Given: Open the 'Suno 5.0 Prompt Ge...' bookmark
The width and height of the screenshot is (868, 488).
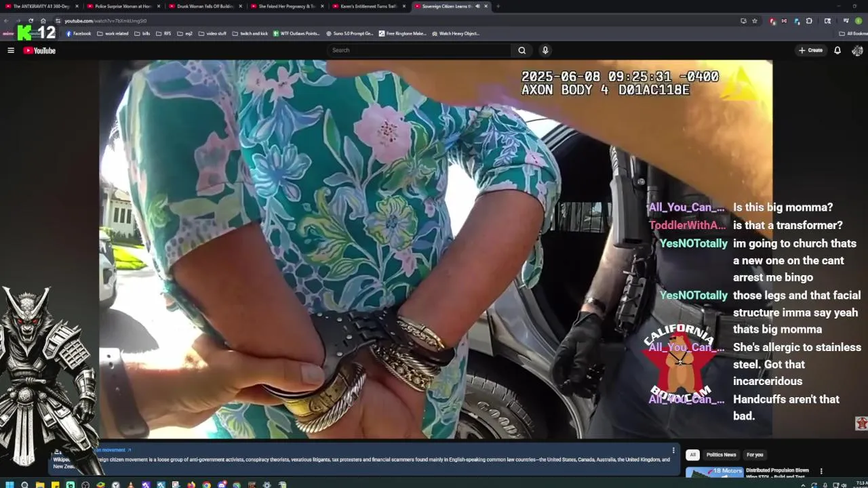Looking at the screenshot, I should (349, 33).
